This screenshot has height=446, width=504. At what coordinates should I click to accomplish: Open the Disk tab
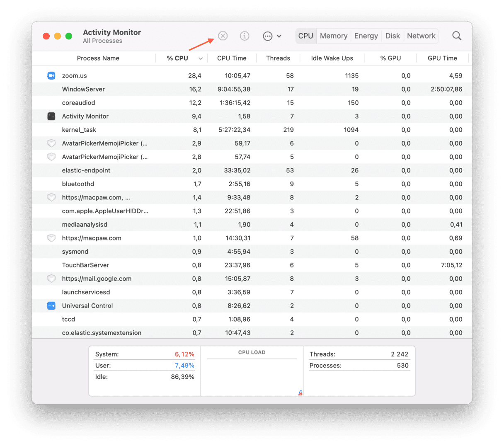tap(393, 36)
